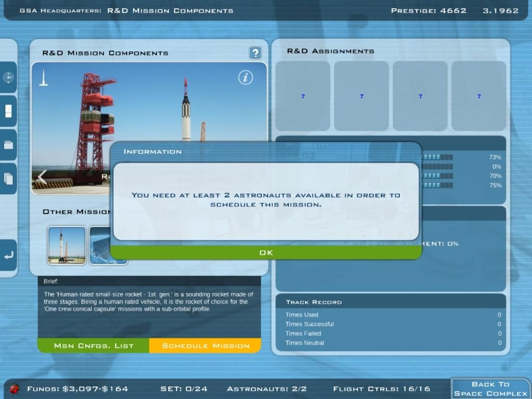Click the 'Times Neutral' track record row
532x399 pixels.
point(393,343)
